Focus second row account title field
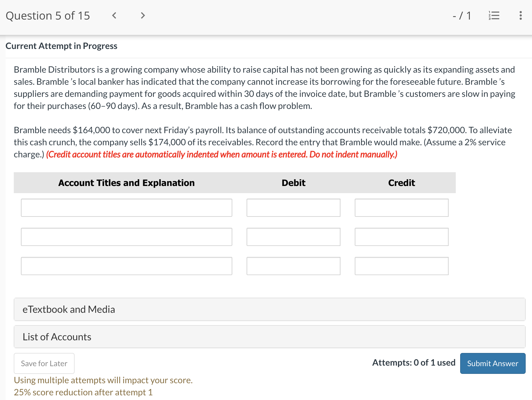 tap(126, 237)
